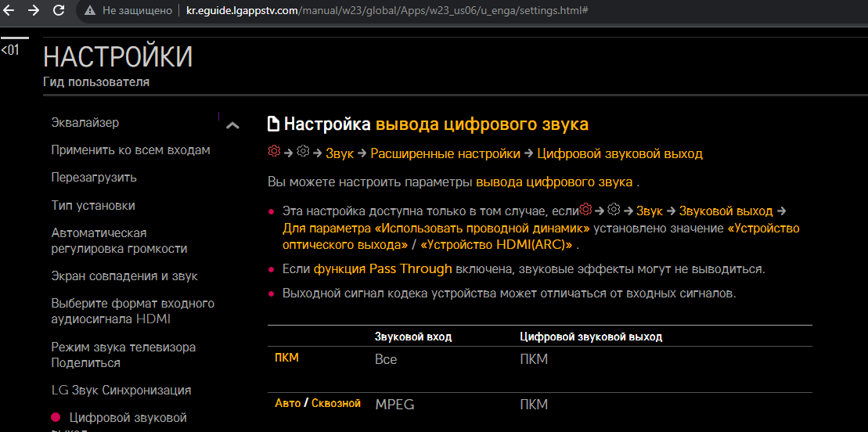Select 'LG Звук Синхронизация' in sidebar
The height and width of the screenshot is (432, 868).
121,391
